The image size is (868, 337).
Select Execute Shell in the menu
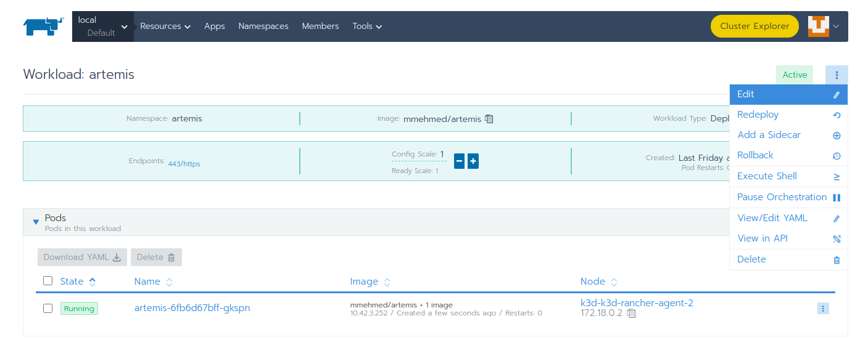click(x=767, y=176)
